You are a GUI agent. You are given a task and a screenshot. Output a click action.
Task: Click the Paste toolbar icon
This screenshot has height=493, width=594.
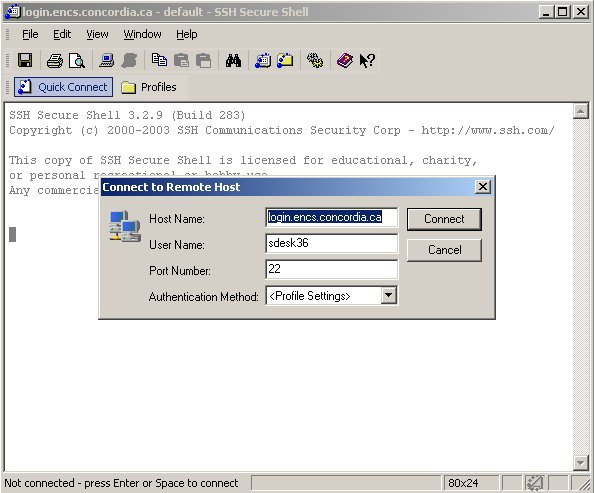pos(181,60)
